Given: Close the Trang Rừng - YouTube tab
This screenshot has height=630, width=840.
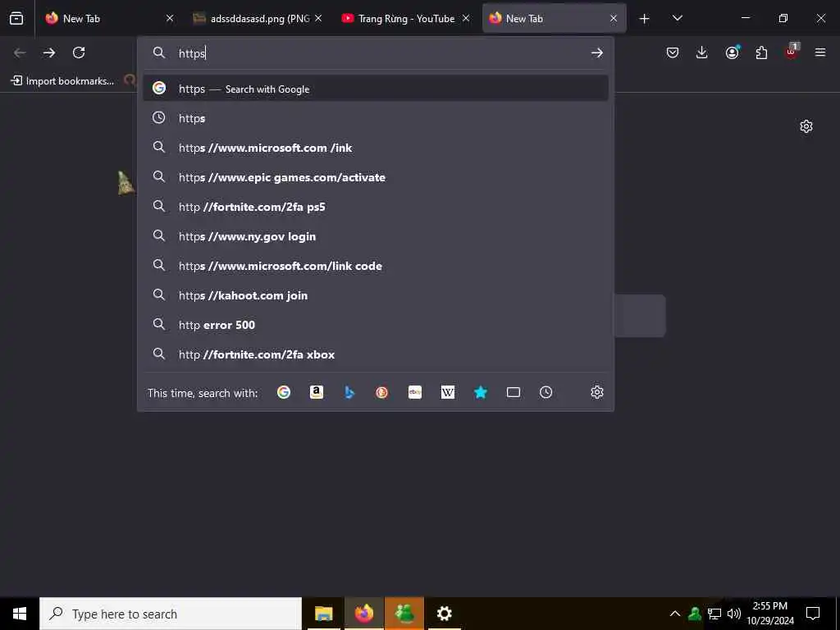Looking at the screenshot, I should (x=466, y=18).
